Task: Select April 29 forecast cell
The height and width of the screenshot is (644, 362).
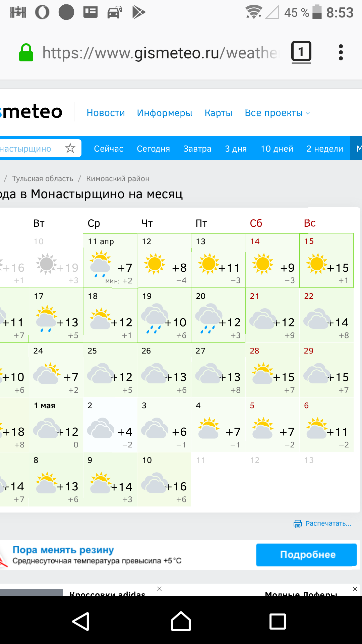Action: tap(326, 370)
